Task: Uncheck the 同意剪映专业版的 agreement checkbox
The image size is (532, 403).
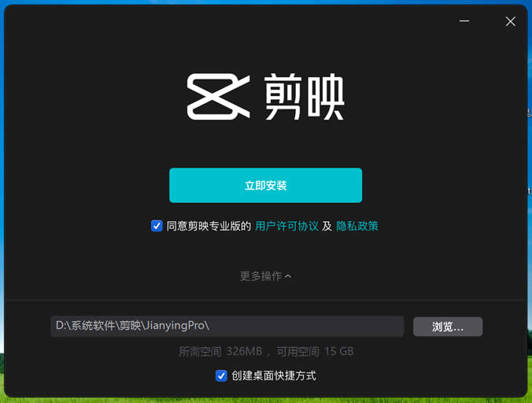Action: [157, 226]
